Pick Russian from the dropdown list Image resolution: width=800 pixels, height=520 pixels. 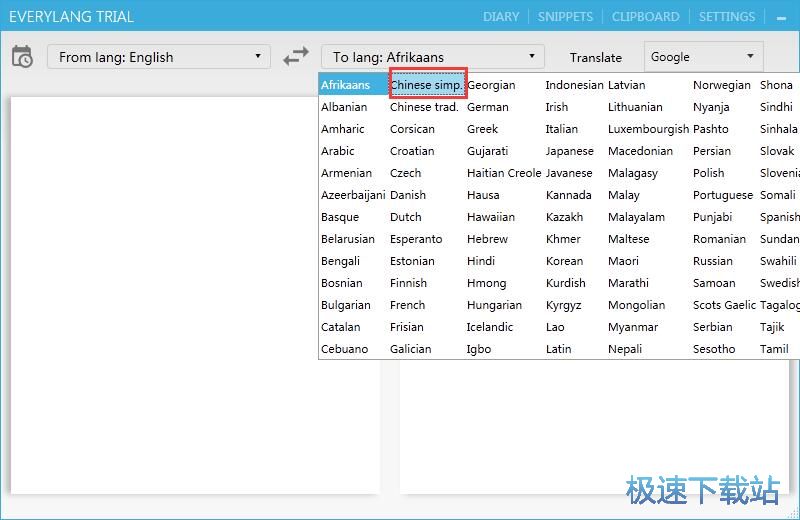[x=713, y=261]
